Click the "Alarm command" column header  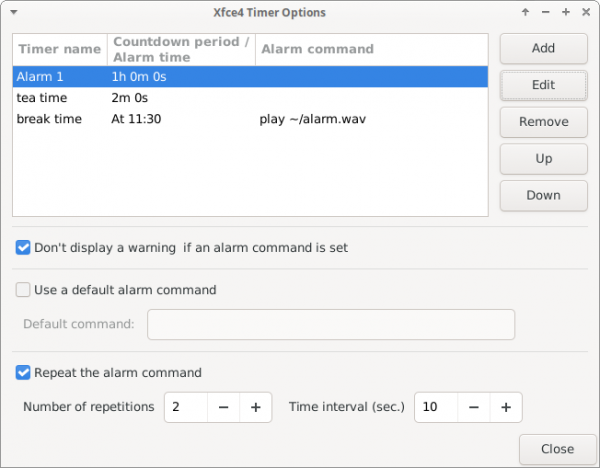point(372,49)
